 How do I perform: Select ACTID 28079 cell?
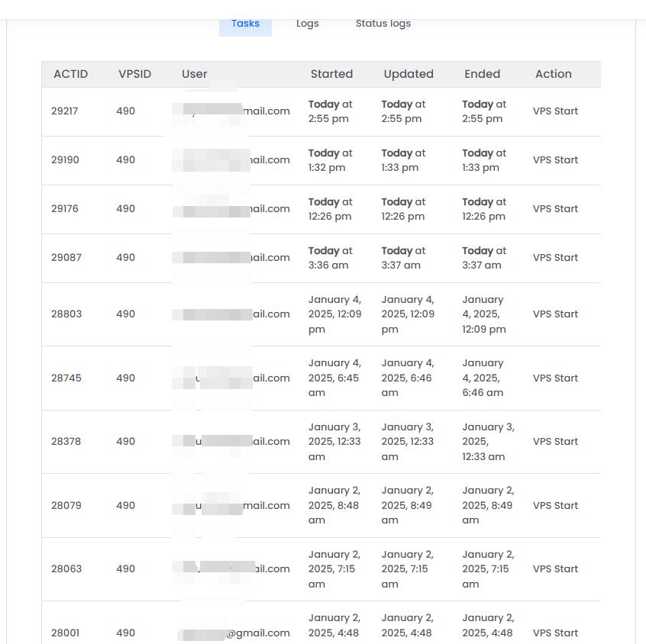(x=66, y=505)
